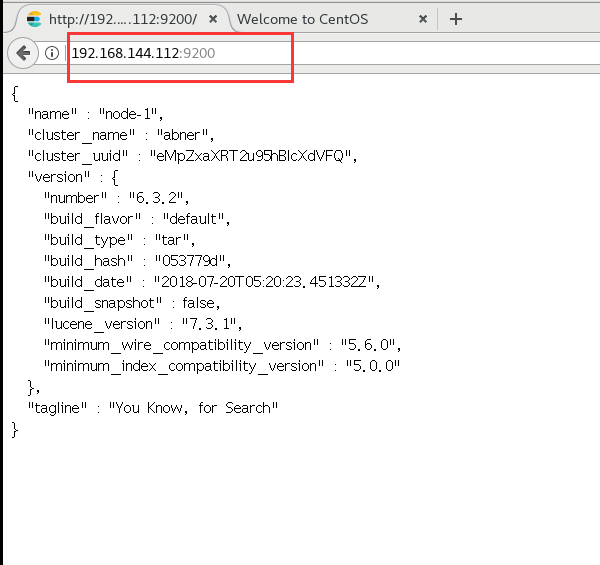The height and width of the screenshot is (565, 600).
Task: Click the "version" key label
Action: (x=59, y=177)
